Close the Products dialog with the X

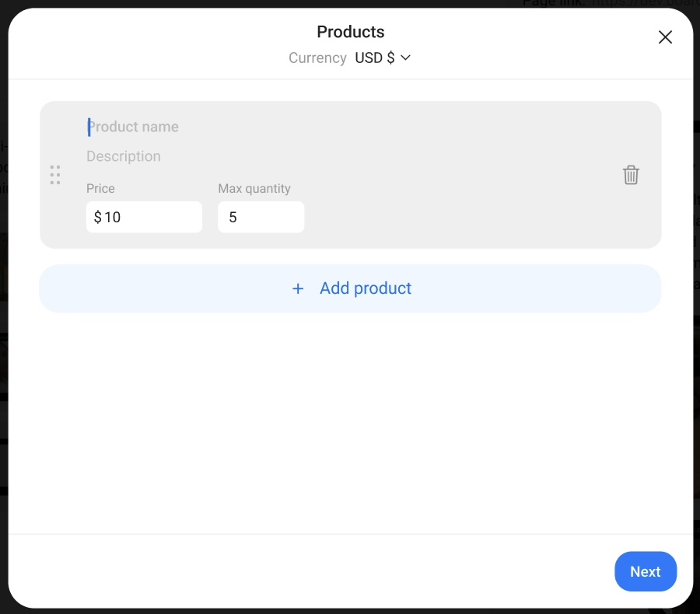[x=665, y=37]
